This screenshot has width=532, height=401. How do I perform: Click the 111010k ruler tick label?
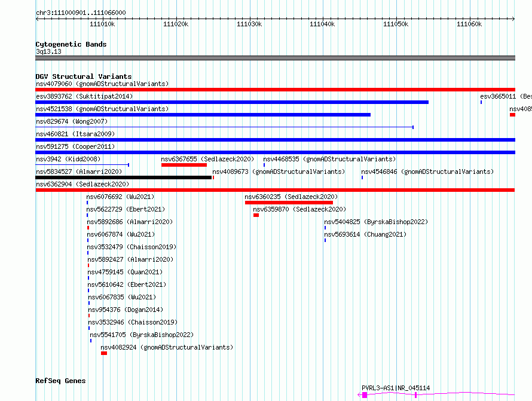(102, 24)
